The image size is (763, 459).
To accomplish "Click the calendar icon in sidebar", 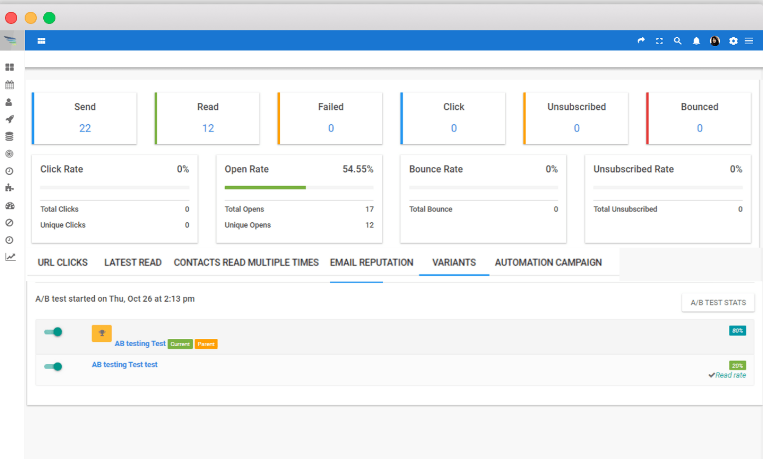I will tap(10, 84).
